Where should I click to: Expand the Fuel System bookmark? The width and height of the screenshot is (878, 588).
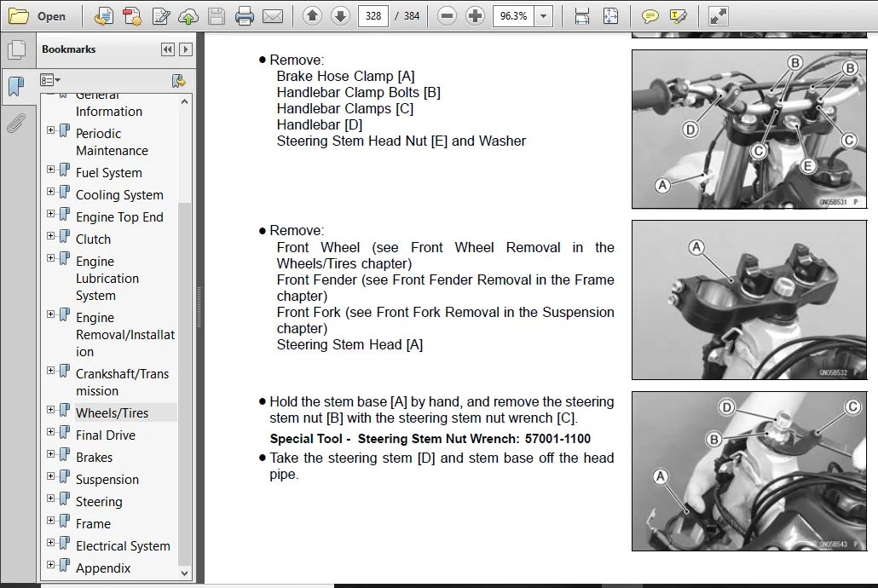(50, 169)
